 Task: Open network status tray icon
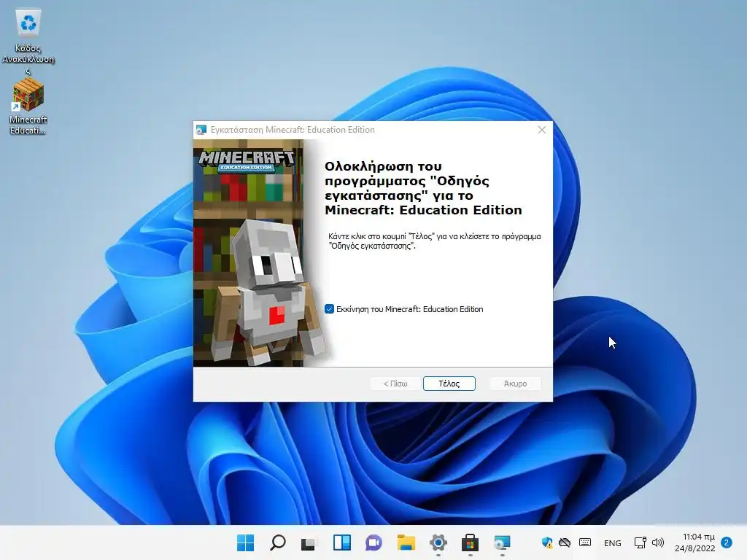pos(640,542)
